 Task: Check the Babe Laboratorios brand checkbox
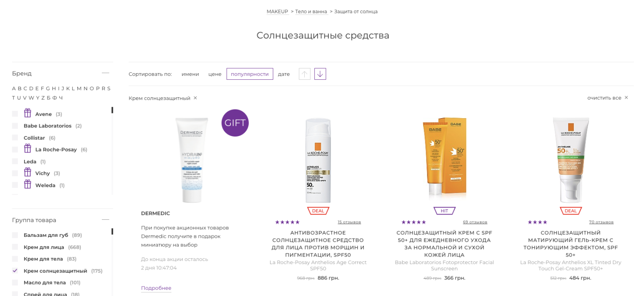(x=15, y=126)
